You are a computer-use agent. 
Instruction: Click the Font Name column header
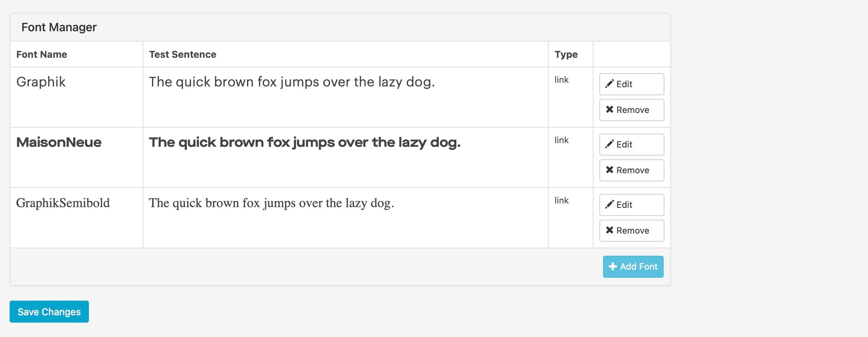coord(42,54)
